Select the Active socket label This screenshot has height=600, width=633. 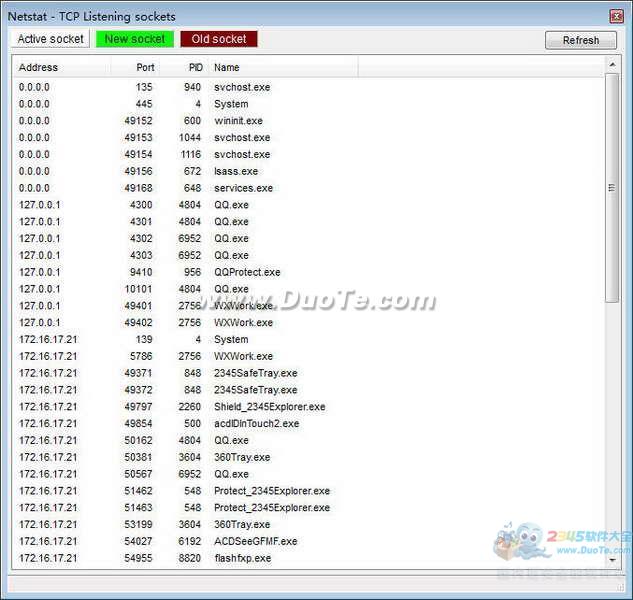51,39
